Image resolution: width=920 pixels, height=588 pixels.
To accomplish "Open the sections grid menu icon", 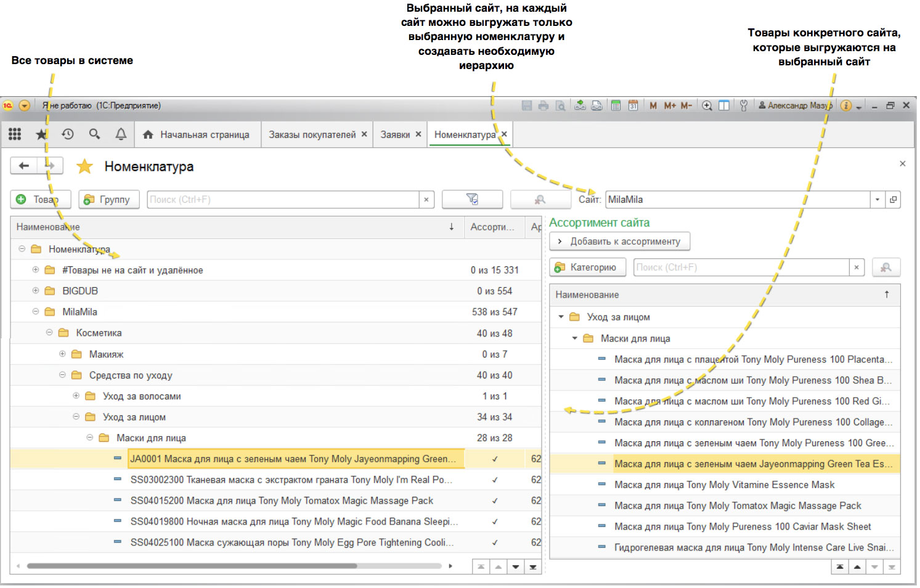I will point(15,134).
